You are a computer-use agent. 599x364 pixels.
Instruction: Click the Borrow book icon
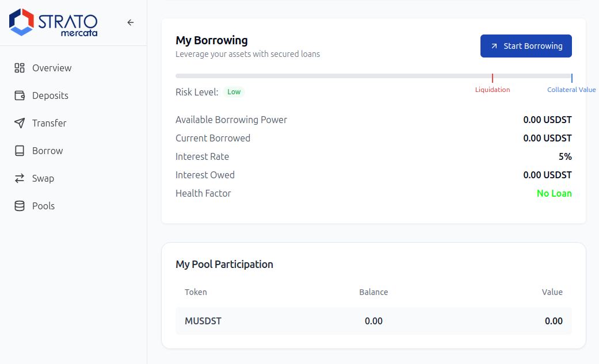pyautogui.click(x=19, y=151)
